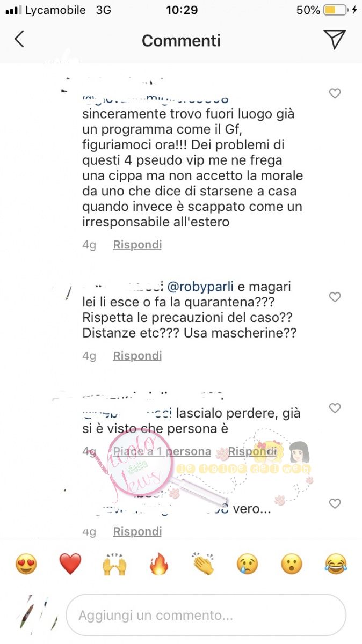Insert fire emoji
The image size is (362, 644).
tap(159, 564)
